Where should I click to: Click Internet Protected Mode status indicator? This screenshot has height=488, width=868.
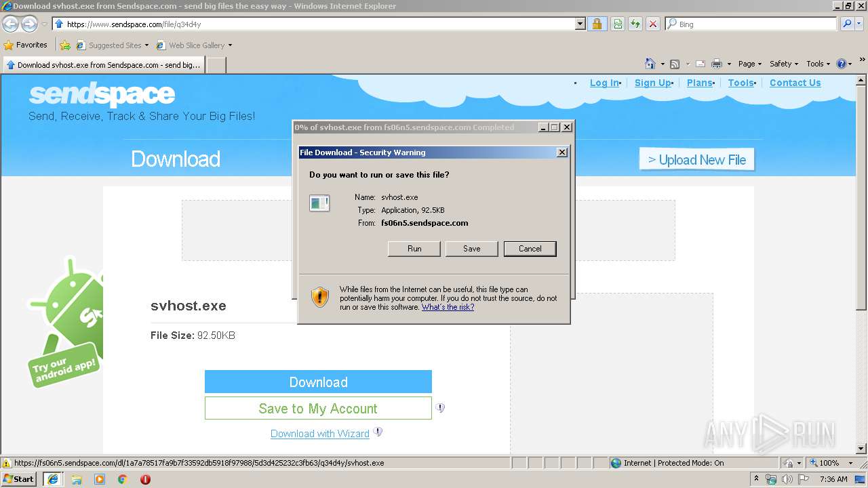[667, 463]
